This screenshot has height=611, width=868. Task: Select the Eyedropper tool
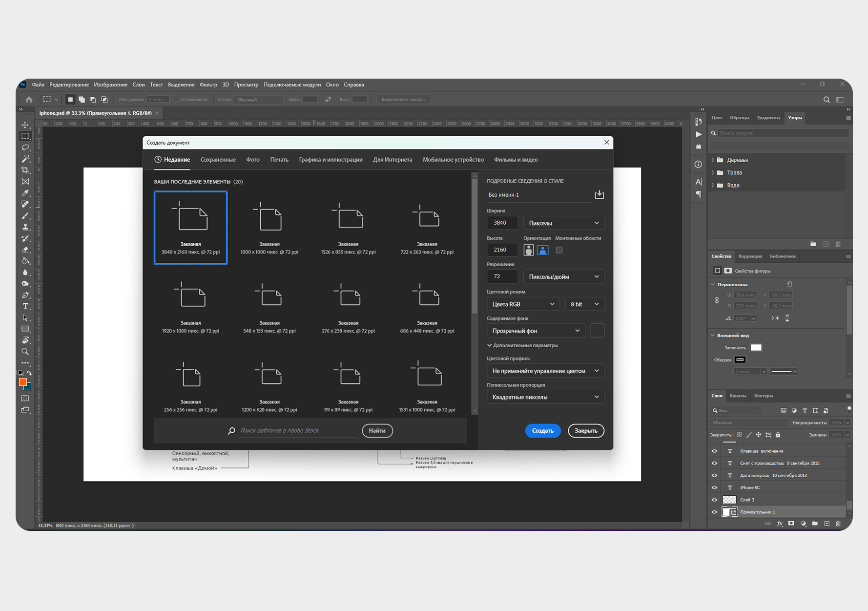pos(25,193)
